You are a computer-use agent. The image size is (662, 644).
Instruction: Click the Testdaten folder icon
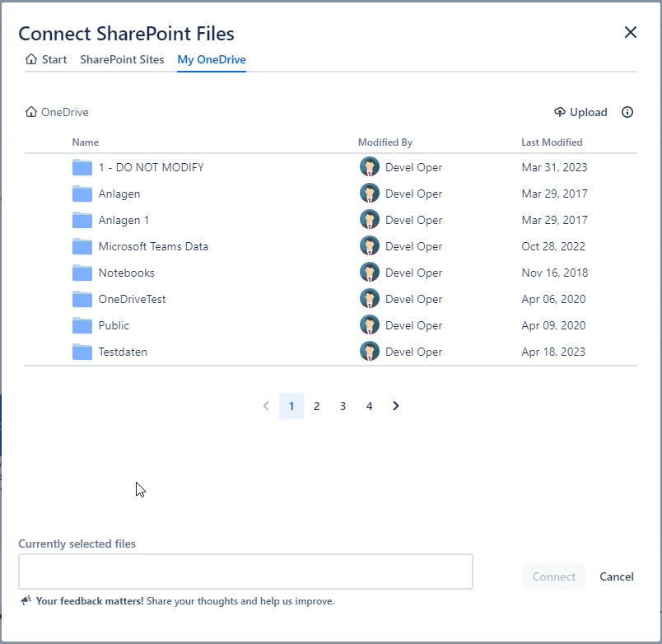[82, 352]
